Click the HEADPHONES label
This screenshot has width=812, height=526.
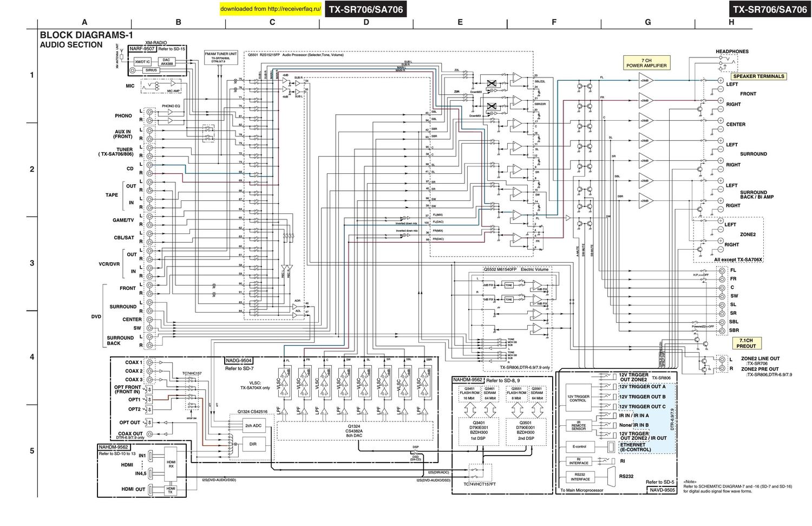[732, 51]
